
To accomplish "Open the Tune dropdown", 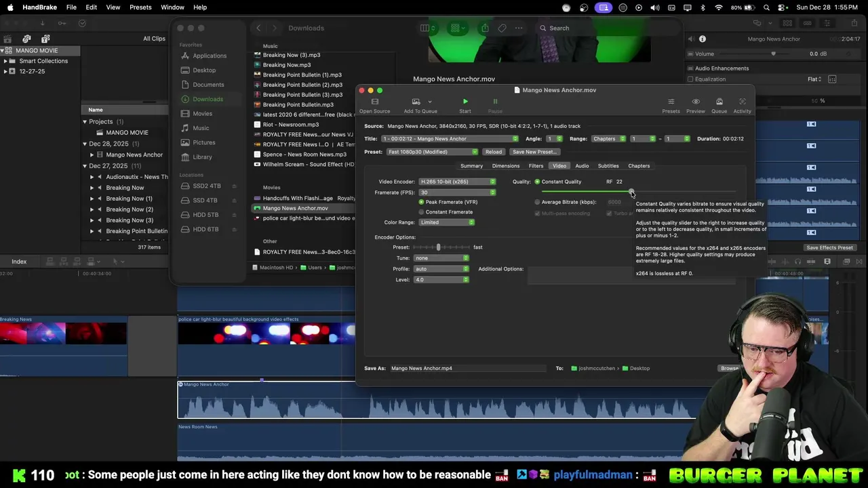I will point(441,258).
